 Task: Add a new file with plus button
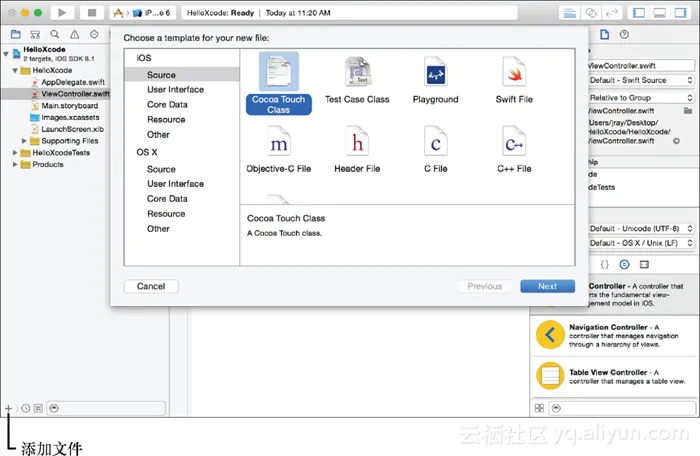pos(8,408)
